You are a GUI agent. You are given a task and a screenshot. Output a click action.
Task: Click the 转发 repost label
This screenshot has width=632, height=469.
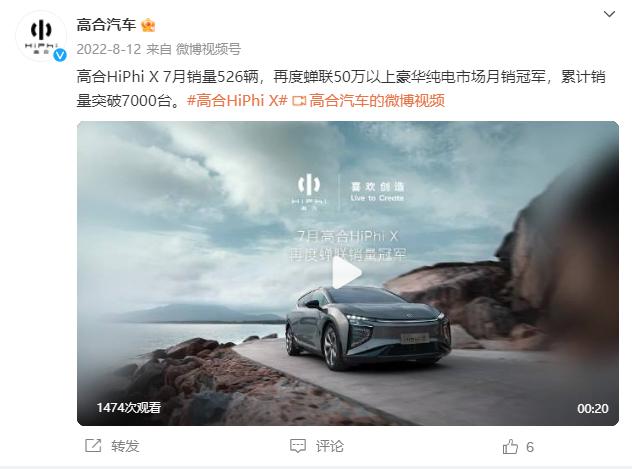tap(125, 446)
